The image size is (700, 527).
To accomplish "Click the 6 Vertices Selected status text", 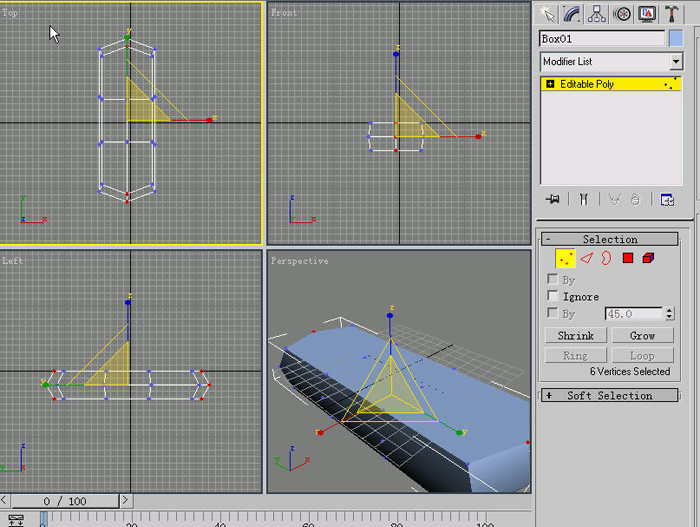I will (x=630, y=372).
